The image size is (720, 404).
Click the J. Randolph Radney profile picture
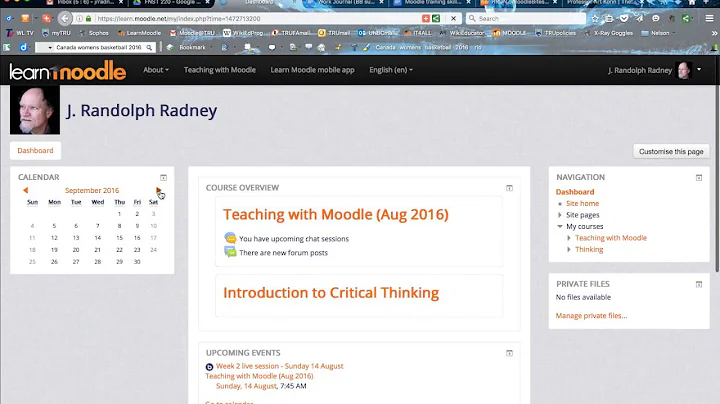point(35,109)
